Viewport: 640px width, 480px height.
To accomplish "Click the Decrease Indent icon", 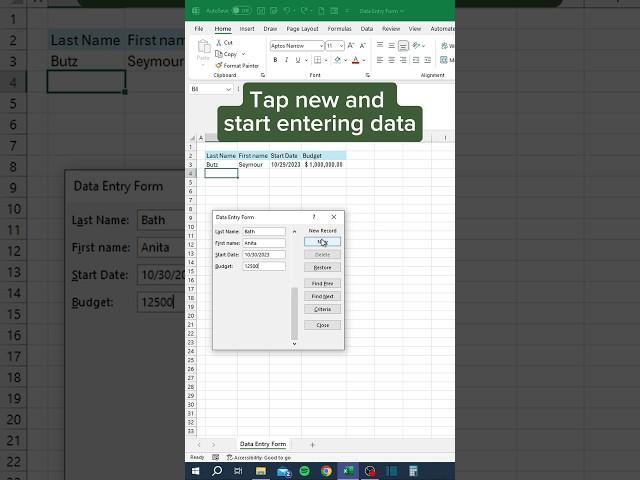I will (416, 60).
